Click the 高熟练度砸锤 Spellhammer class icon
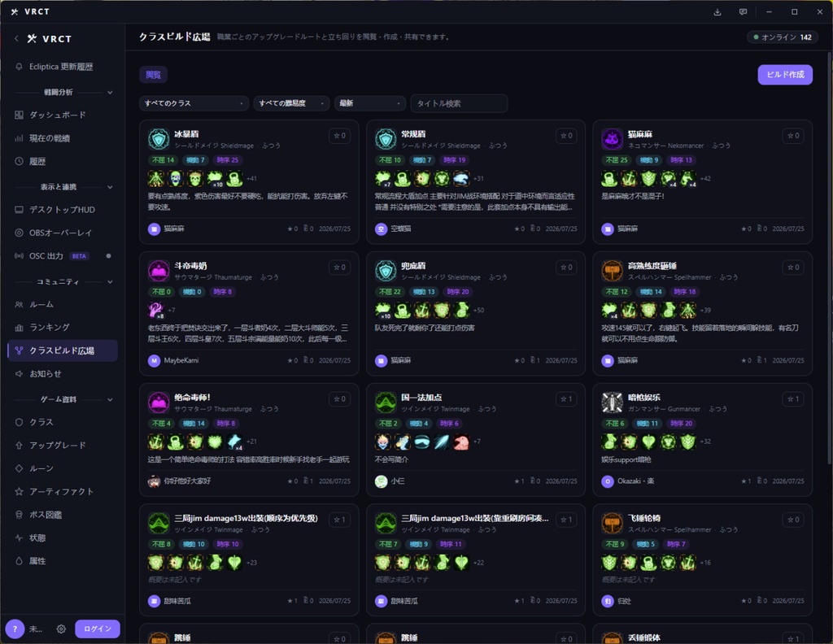Viewport: 833px width, 644px height. click(x=612, y=271)
